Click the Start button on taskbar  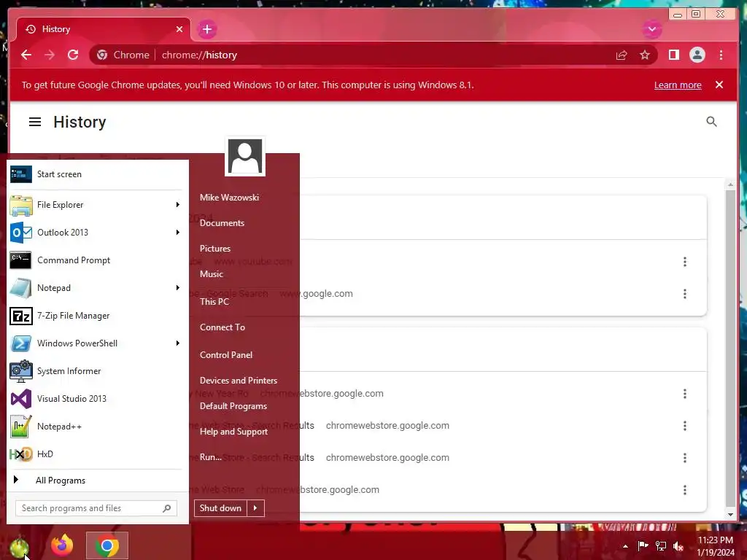[19, 546]
